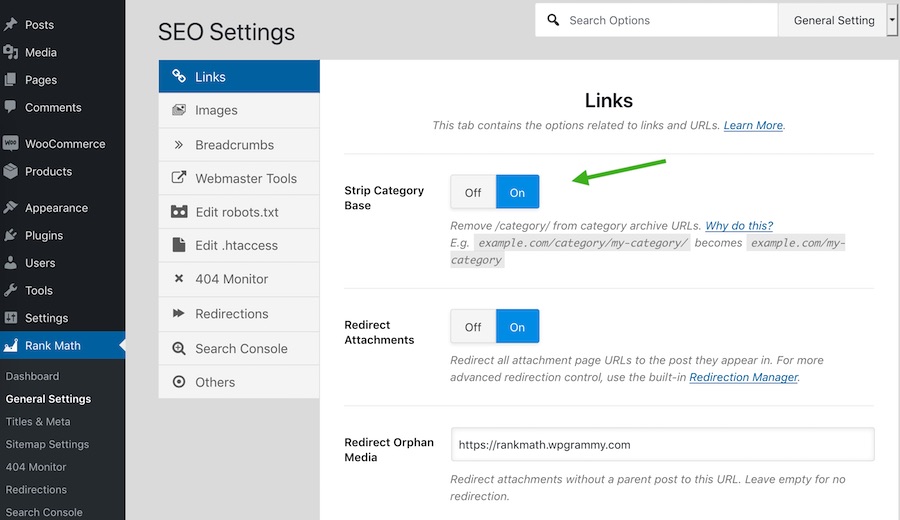Click the Search Console magnifier icon
900x520 pixels.
click(x=179, y=348)
